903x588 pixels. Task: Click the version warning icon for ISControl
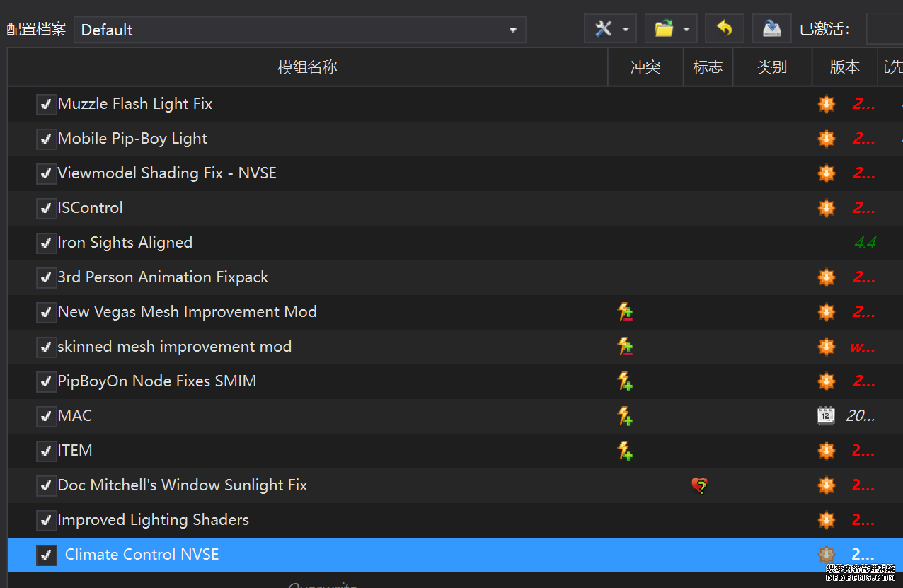click(826, 208)
